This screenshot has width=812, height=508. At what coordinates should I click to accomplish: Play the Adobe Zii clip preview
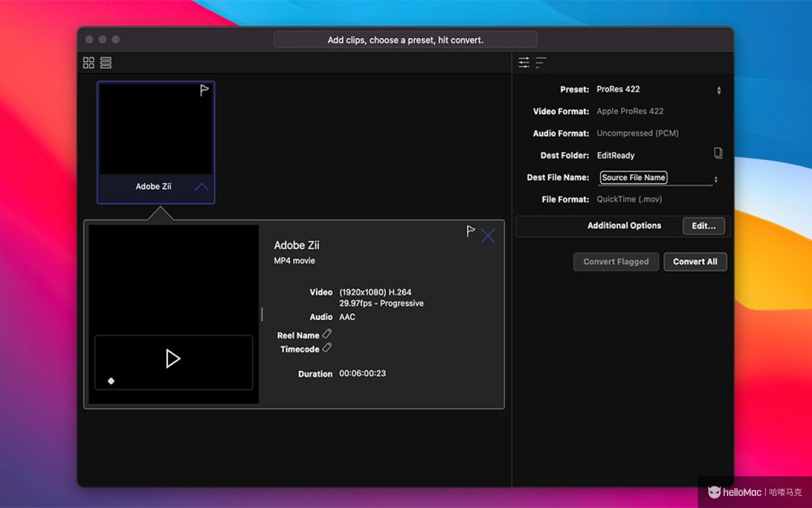click(x=173, y=359)
